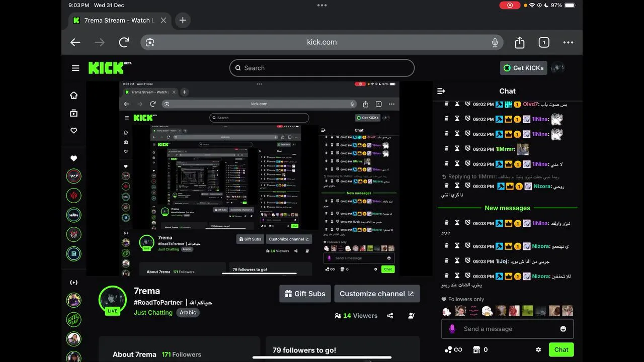
Task: Click the 7rema channel avatar with LIVE badge
Action: click(112, 300)
